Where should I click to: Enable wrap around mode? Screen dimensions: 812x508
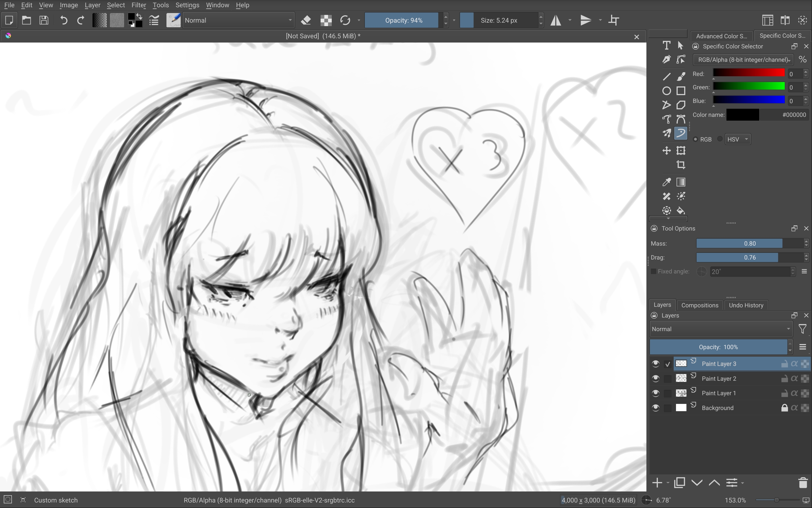click(614, 20)
